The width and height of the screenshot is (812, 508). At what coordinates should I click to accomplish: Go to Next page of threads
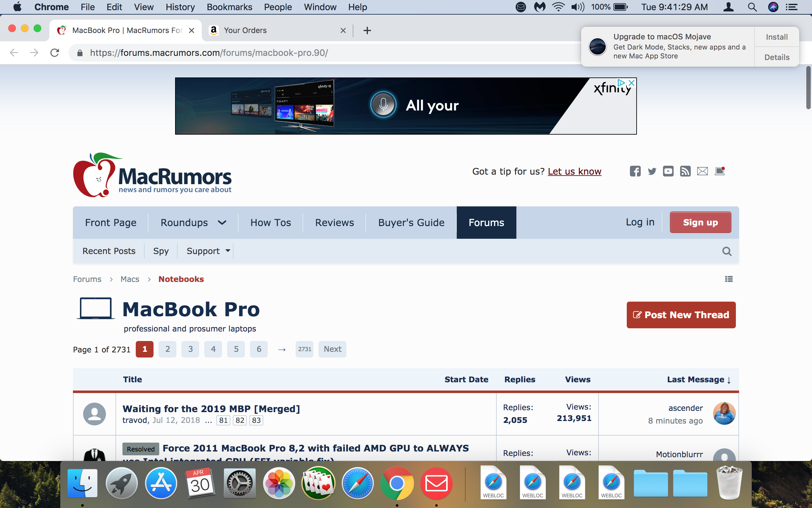pyautogui.click(x=332, y=349)
